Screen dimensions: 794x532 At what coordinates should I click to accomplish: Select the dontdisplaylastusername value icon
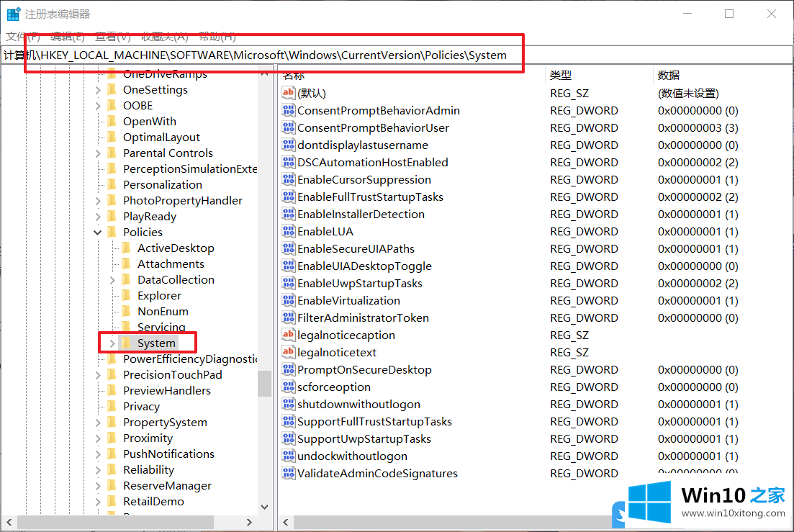[x=289, y=145]
